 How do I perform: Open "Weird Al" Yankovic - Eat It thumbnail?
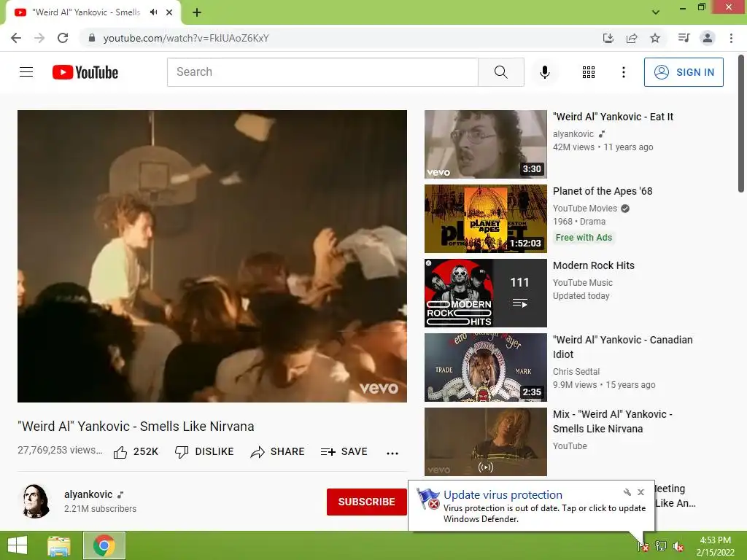[485, 144]
